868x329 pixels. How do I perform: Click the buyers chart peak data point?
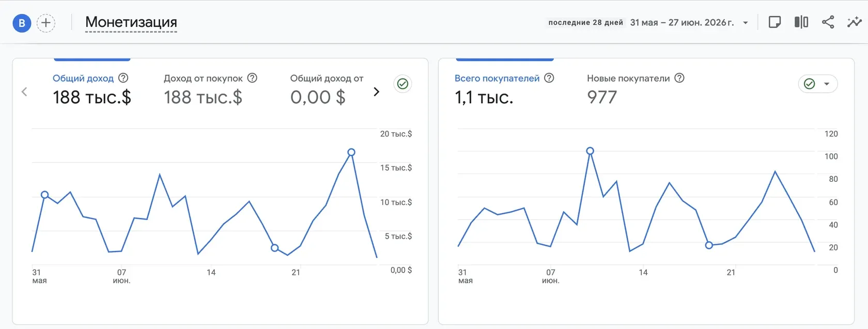(x=590, y=151)
